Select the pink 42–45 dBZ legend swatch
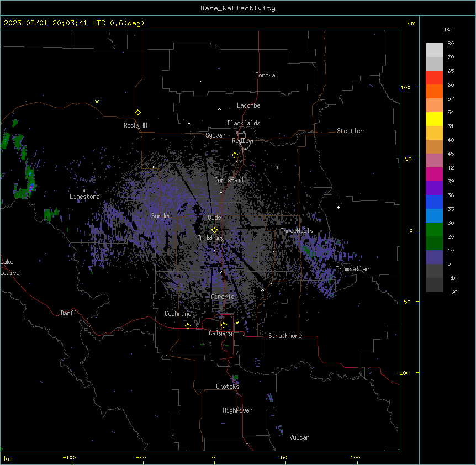476x465 pixels. 434,161
